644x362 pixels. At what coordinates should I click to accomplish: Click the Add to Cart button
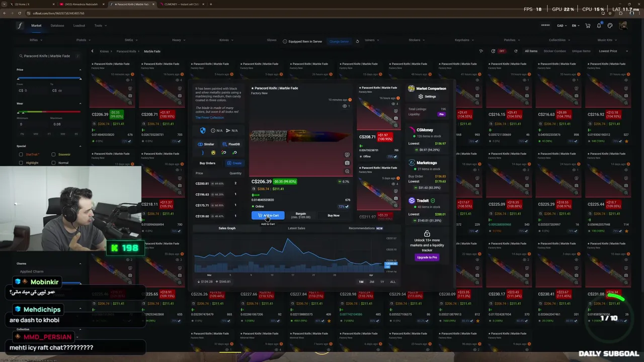(268, 215)
